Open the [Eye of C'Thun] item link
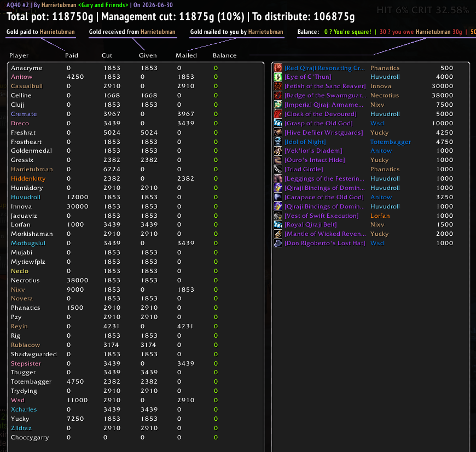 [308, 77]
